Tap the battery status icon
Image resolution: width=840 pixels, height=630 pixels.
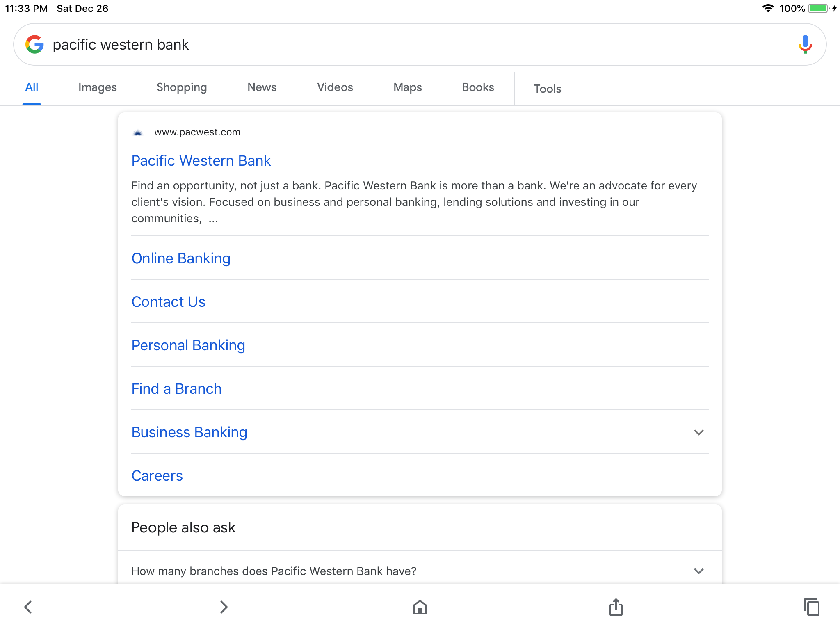[x=819, y=8]
